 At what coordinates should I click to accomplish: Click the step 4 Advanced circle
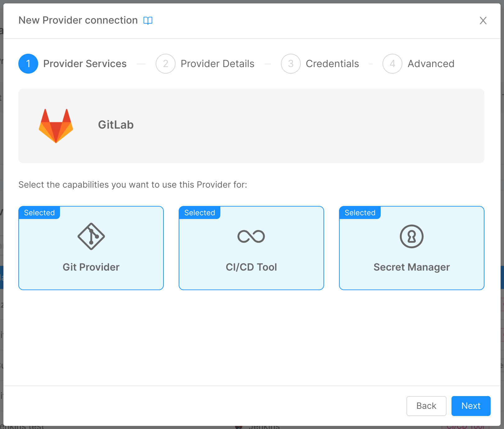[x=392, y=63]
